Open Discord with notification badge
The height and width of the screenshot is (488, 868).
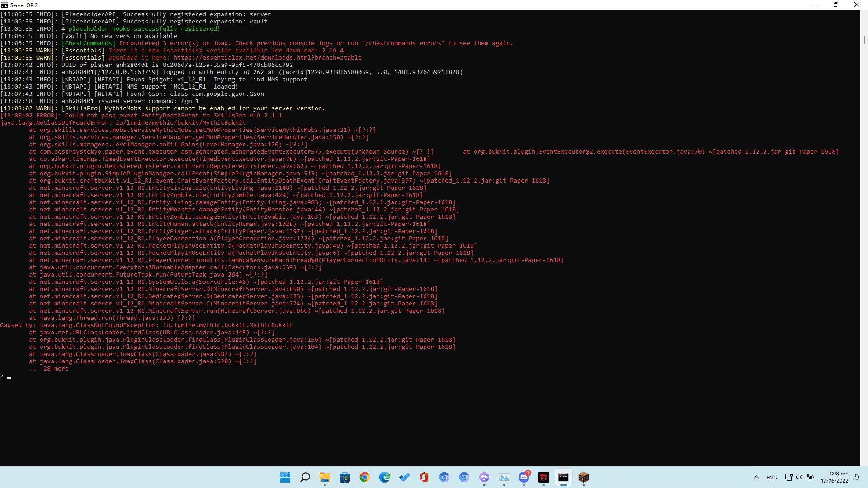(x=524, y=477)
